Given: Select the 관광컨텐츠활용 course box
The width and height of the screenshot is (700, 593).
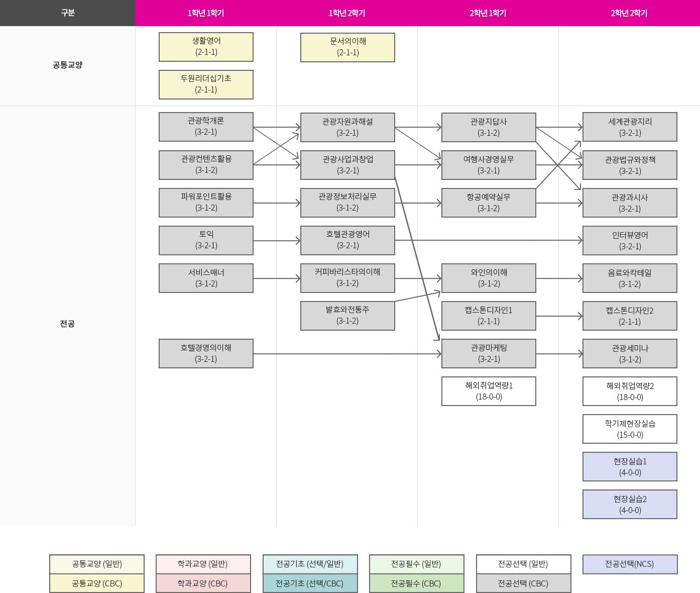Looking at the screenshot, I should (x=206, y=165).
